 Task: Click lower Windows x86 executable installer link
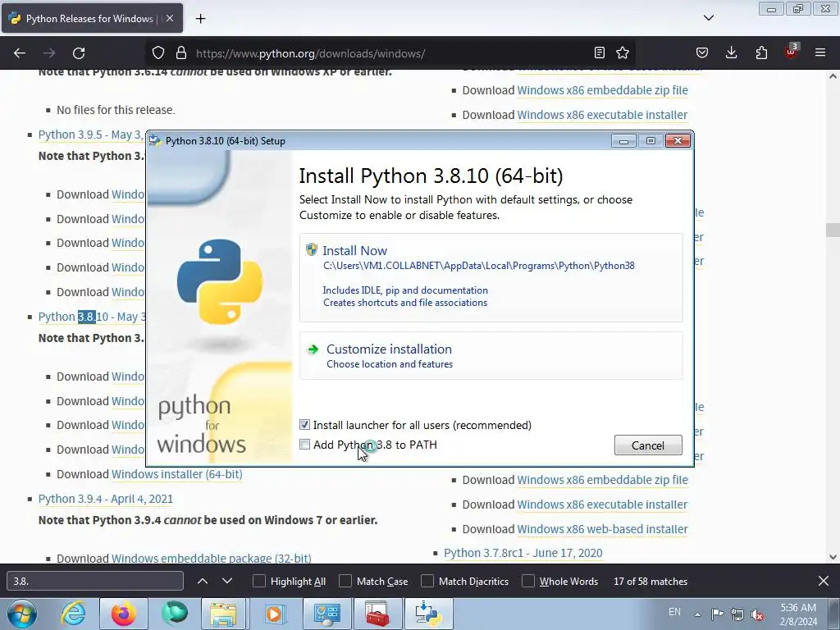602,504
